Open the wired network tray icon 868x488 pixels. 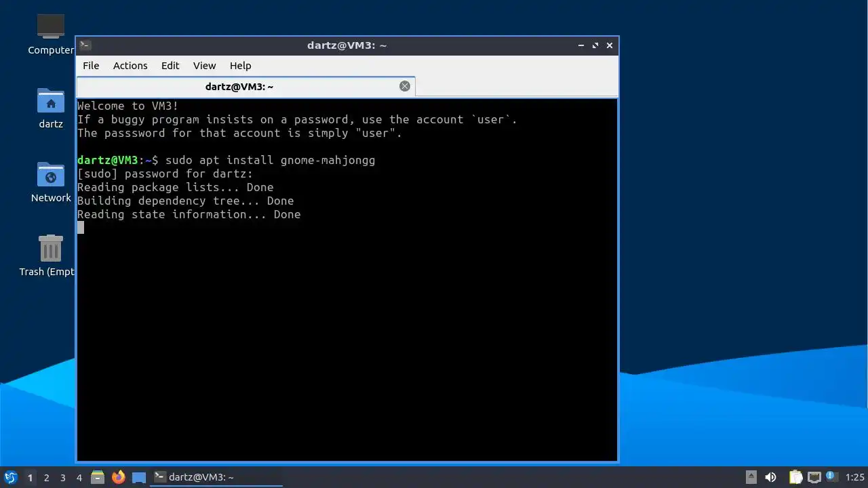pos(814,477)
